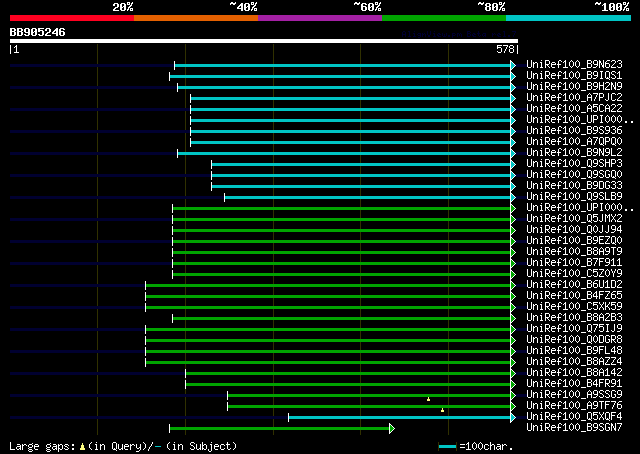Viewport: 640px width, 454px height.
Task: Click the UniRef100_Q0JJ94 hit name
Action: coord(574,229)
